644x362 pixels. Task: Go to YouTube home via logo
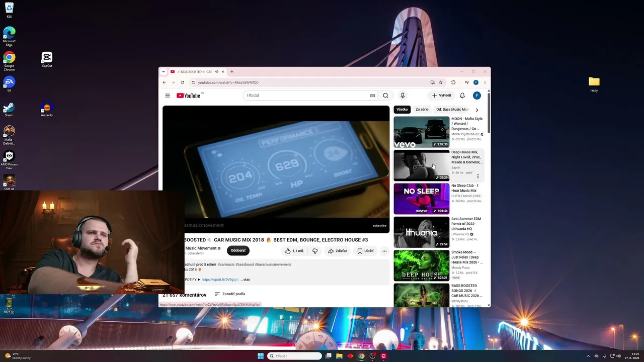(189, 96)
